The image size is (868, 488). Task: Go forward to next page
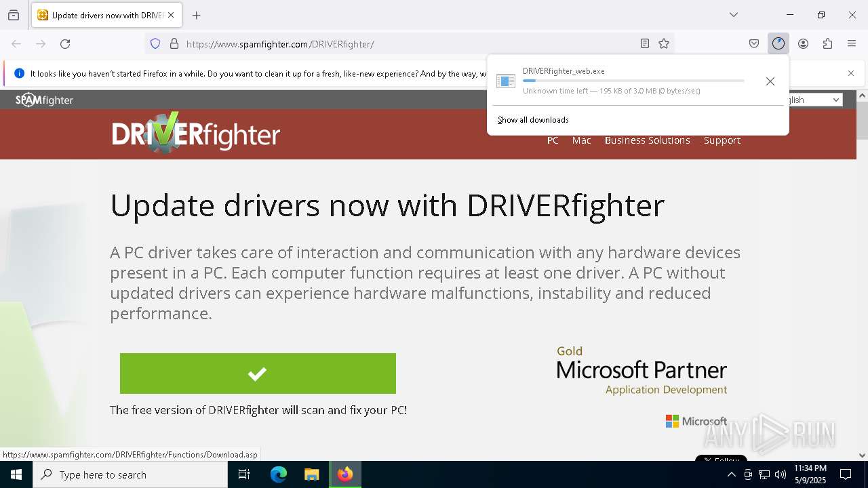[41, 44]
